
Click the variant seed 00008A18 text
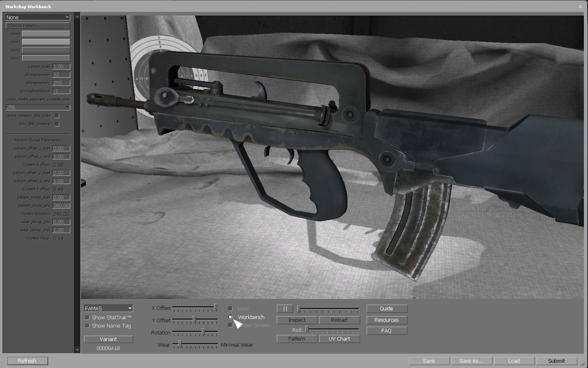[x=108, y=348]
